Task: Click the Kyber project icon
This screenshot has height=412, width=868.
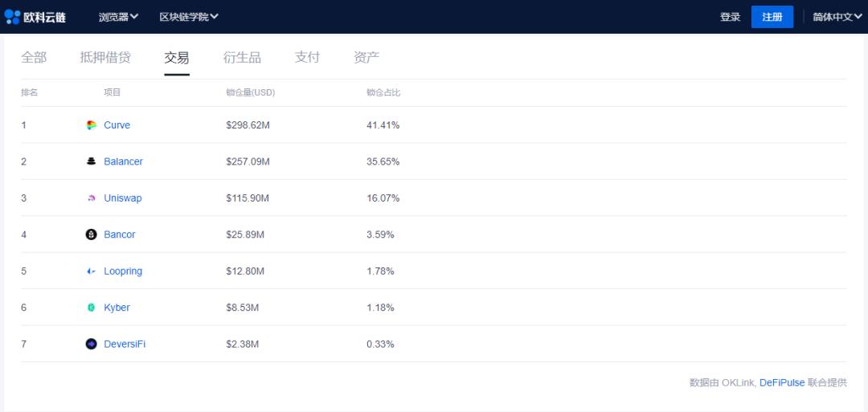Action: click(92, 308)
